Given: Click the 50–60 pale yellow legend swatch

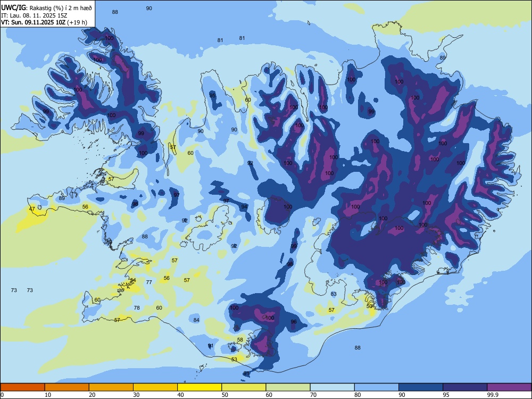Looking at the screenshot, I should pyautogui.click(x=244, y=387).
